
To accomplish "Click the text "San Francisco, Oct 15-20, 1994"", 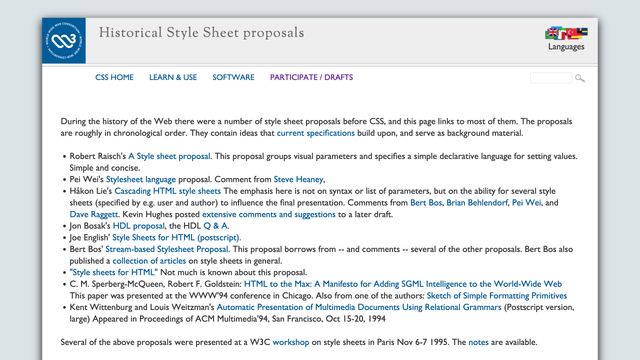I will (329, 319).
